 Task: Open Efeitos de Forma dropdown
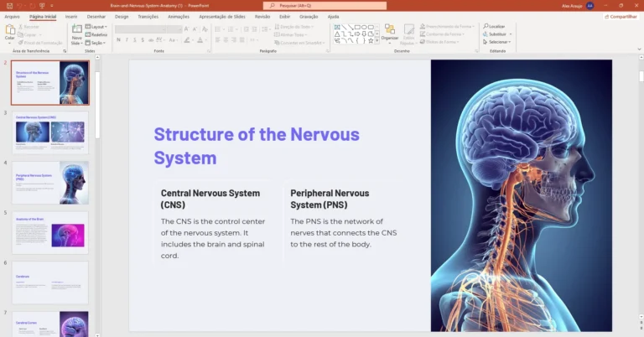coord(439,42)
